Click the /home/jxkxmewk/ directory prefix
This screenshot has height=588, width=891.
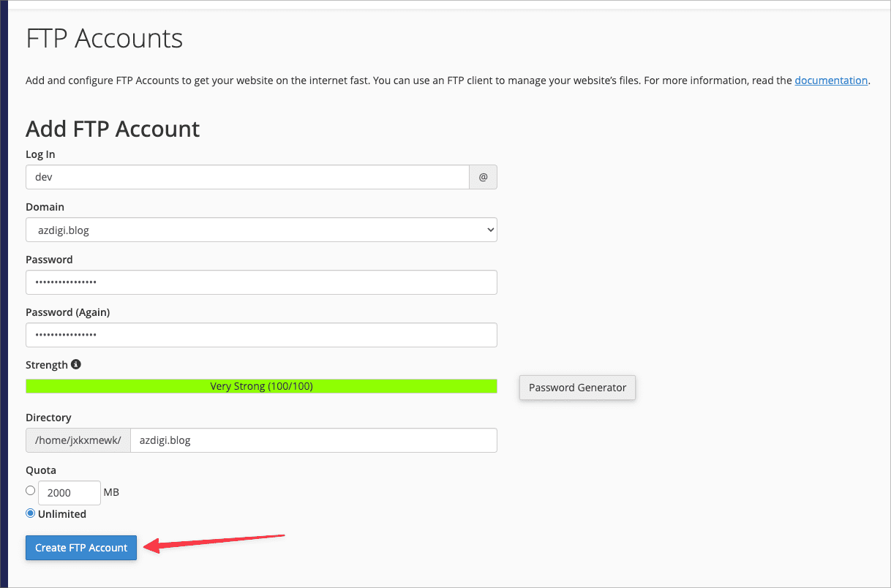pyautogui.click(x=78, y=440)
